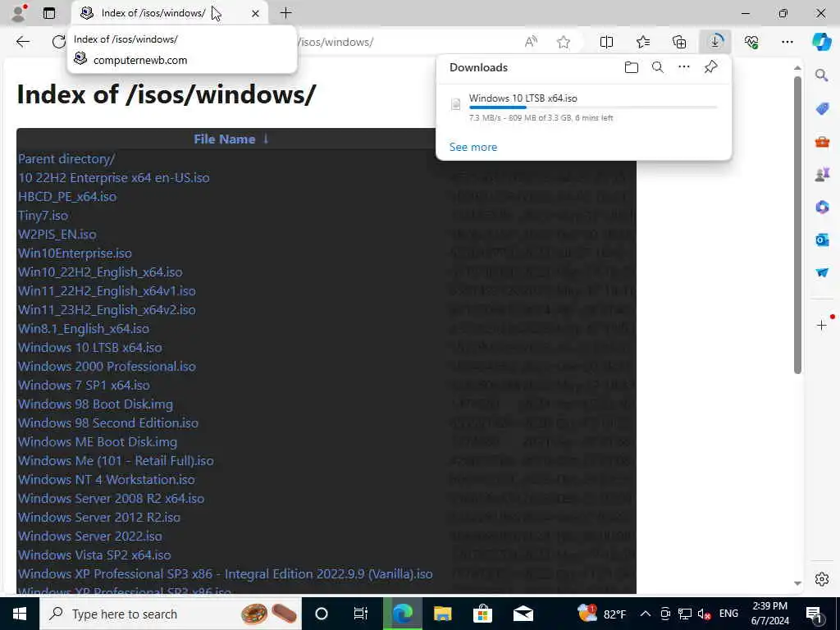Open the Windows Start menu
This screenshot has height=630, width=840.
coord(20,614)
